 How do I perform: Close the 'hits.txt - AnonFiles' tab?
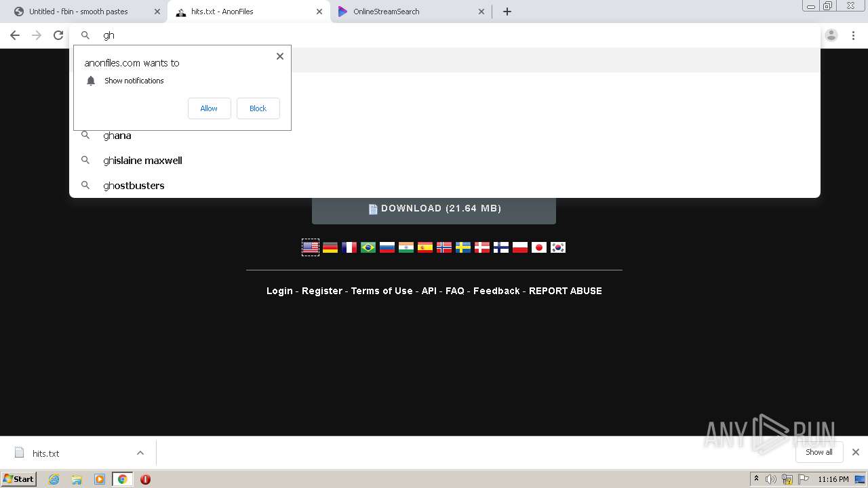click(x=319, y=12)
